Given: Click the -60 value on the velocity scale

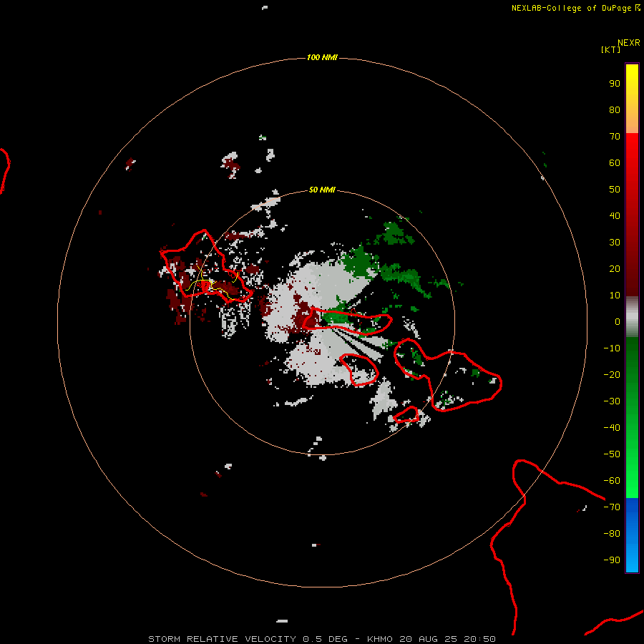Looking at the screenshot, I should [x=612, y=481].
